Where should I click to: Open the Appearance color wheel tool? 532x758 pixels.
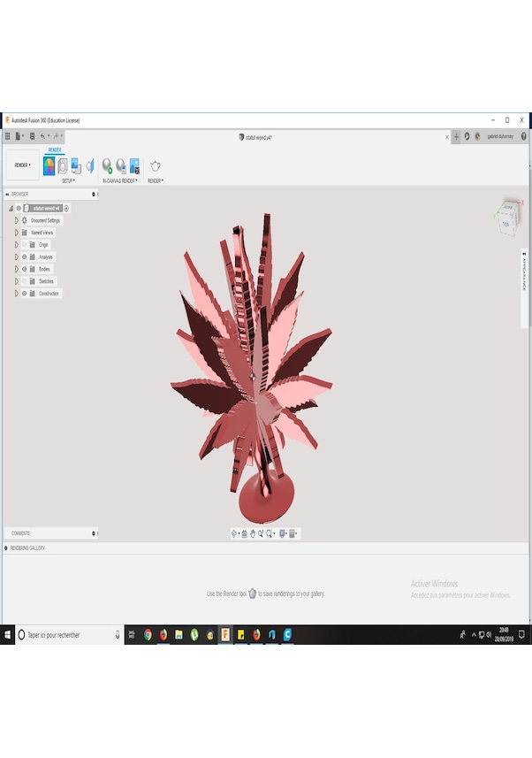(x=49, y=165)
